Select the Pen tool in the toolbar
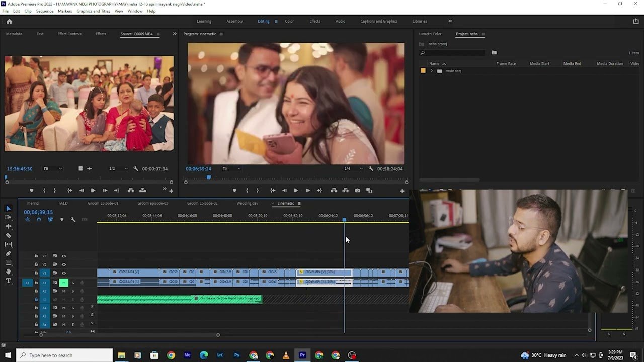Screen dimensions: 644x362 pyautogui.click(x=8, y=253)
